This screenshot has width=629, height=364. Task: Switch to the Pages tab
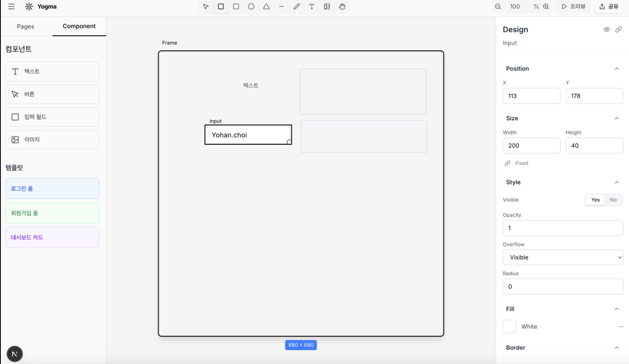tap(26, 26)
